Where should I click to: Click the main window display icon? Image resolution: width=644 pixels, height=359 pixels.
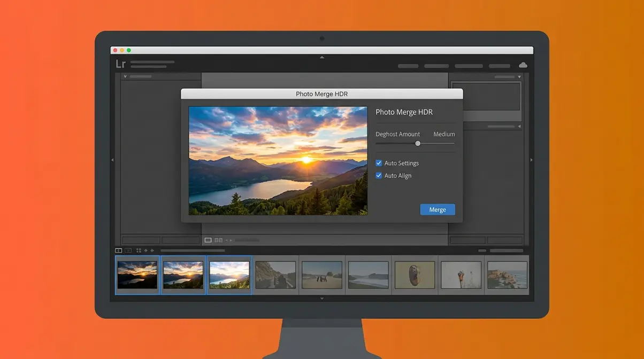119,250
